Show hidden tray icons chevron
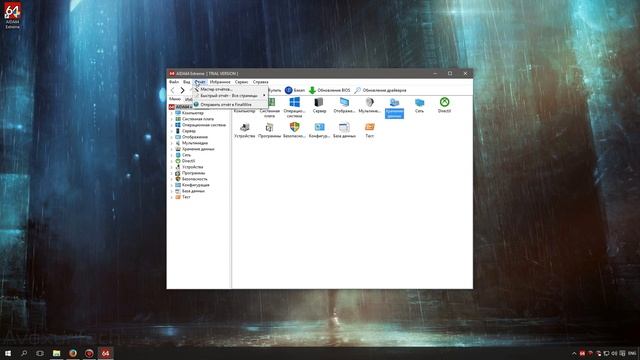This screenshot has height=360, width=640. click(x=574, y=353)
